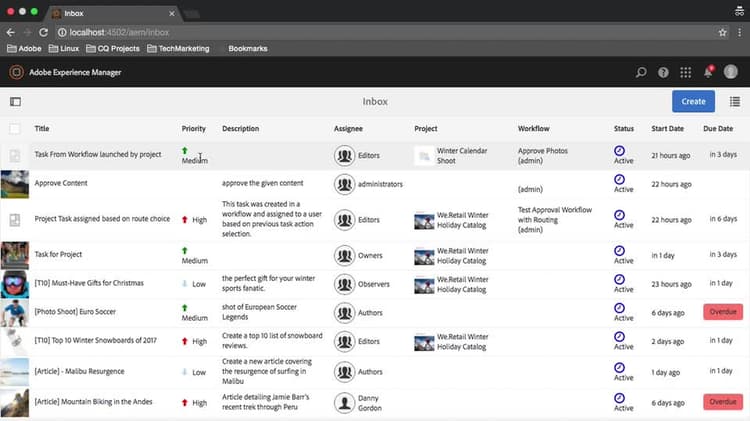Click We.Retail Winter Holiday Catalog for Snowboards row
The width and height of the screenshot is (750, 421).
point(463,342)
